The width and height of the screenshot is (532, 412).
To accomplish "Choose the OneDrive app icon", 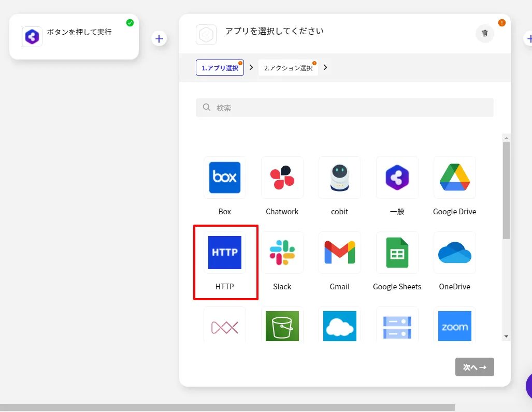I will pos(454,253).
